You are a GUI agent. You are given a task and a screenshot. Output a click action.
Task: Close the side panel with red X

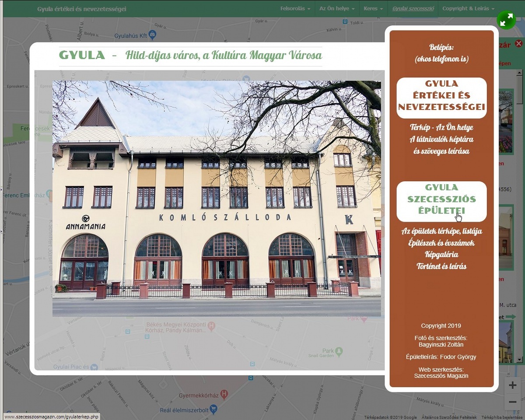coord(518,43)
